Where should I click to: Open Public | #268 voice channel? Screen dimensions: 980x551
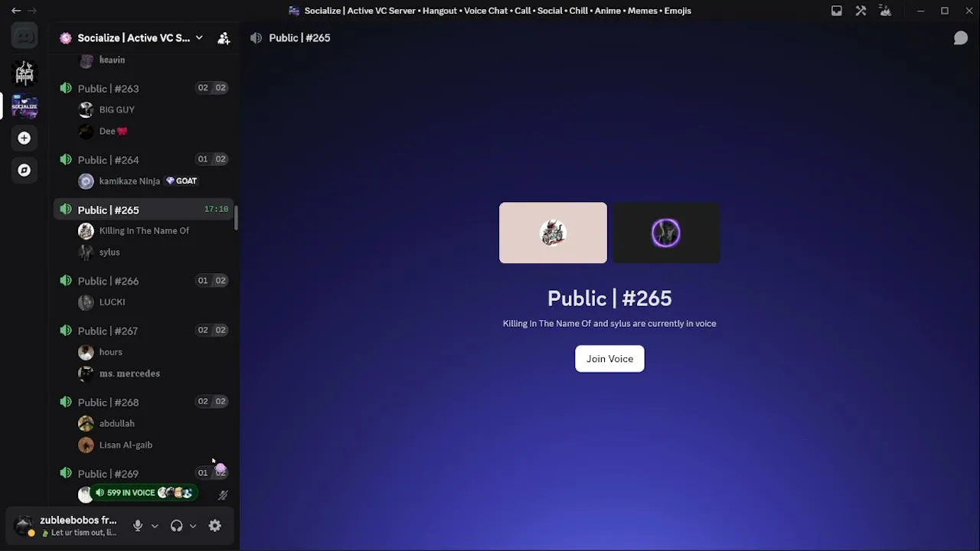click(143, 401)
